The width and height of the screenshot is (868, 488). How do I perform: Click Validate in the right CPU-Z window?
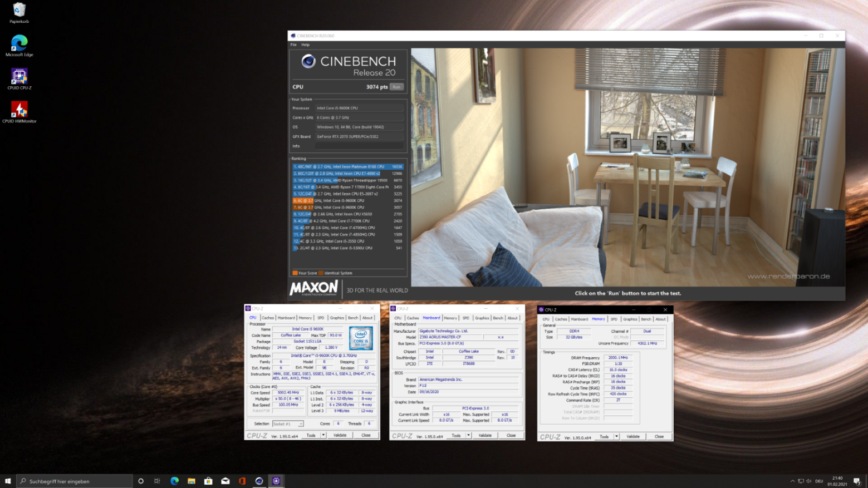[633, 437]
